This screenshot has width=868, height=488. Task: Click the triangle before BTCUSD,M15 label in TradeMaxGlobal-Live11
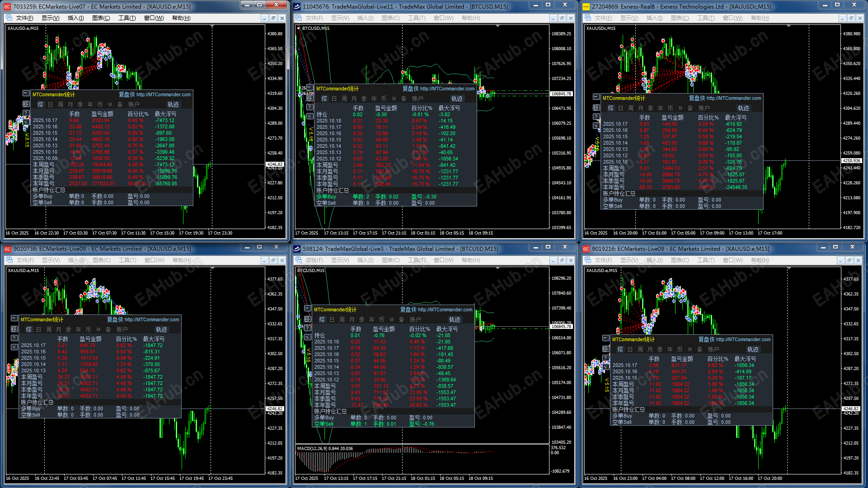tap(299, 28)
